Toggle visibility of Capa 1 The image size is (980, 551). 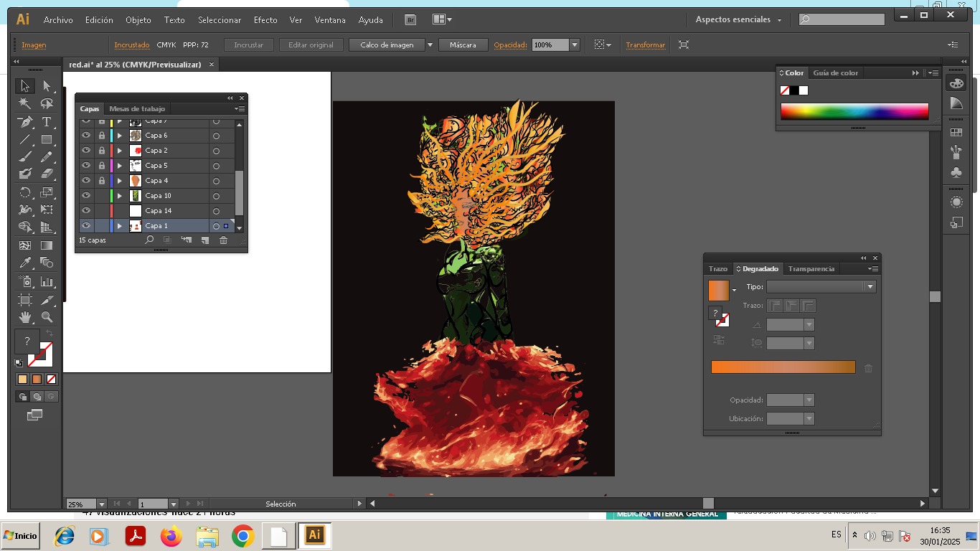(86, 226)
